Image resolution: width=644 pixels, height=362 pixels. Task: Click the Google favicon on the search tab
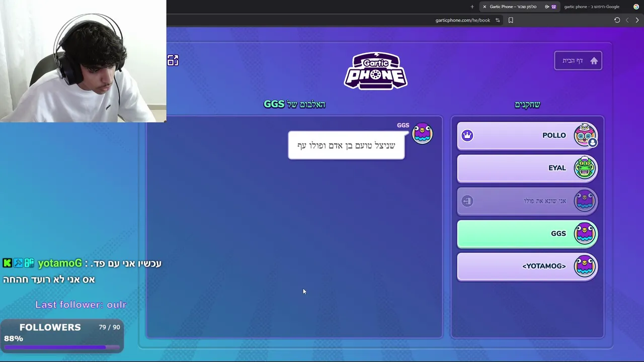tap(636, 7)
